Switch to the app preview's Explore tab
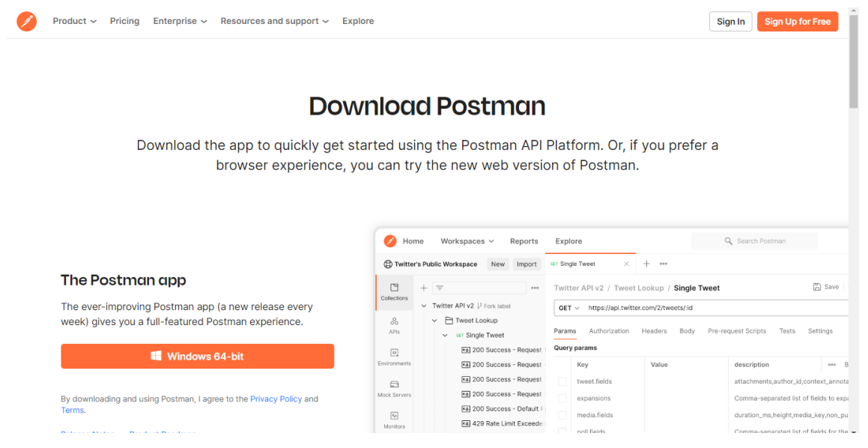 pyautogui.click(x=568, y=241)
